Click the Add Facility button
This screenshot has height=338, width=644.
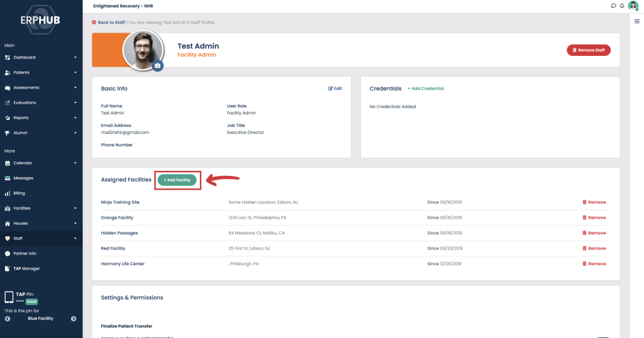click(x=177, y=180)
